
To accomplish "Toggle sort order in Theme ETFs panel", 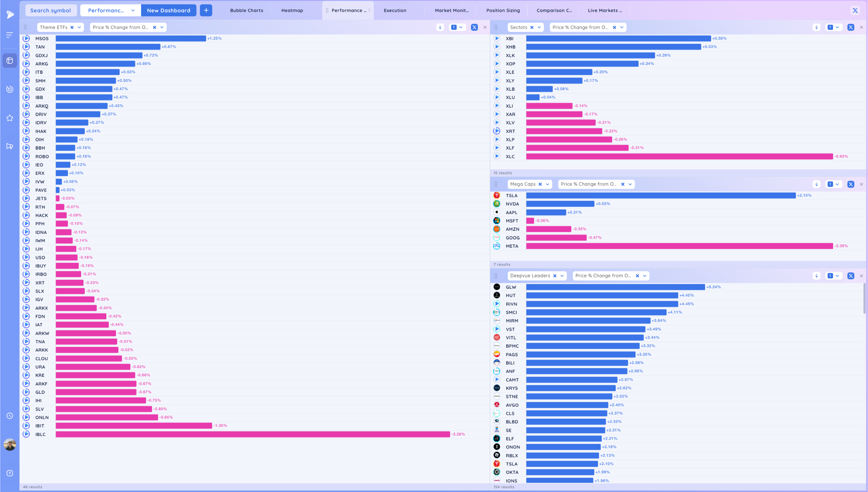I will (x=440, y=27).
